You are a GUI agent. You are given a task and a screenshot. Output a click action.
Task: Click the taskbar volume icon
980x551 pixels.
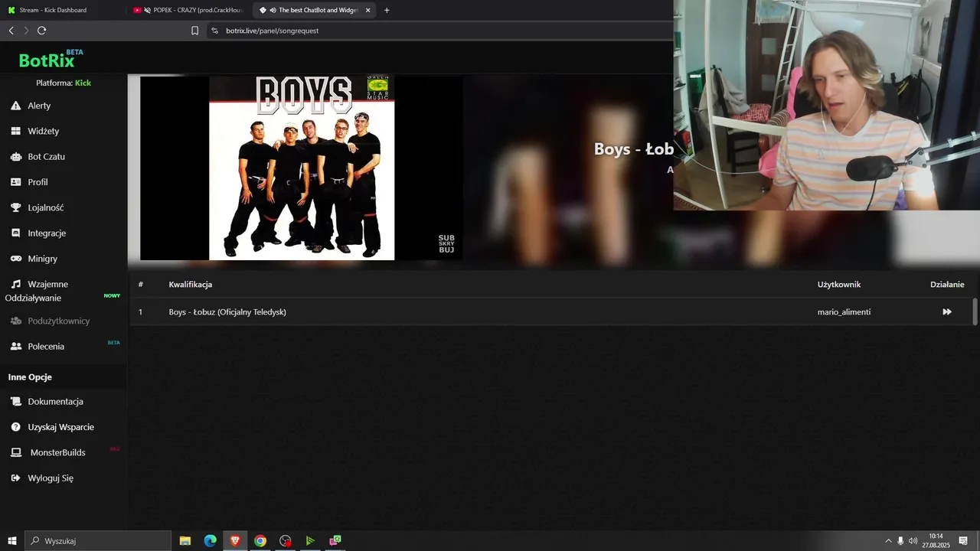point(913,541)
